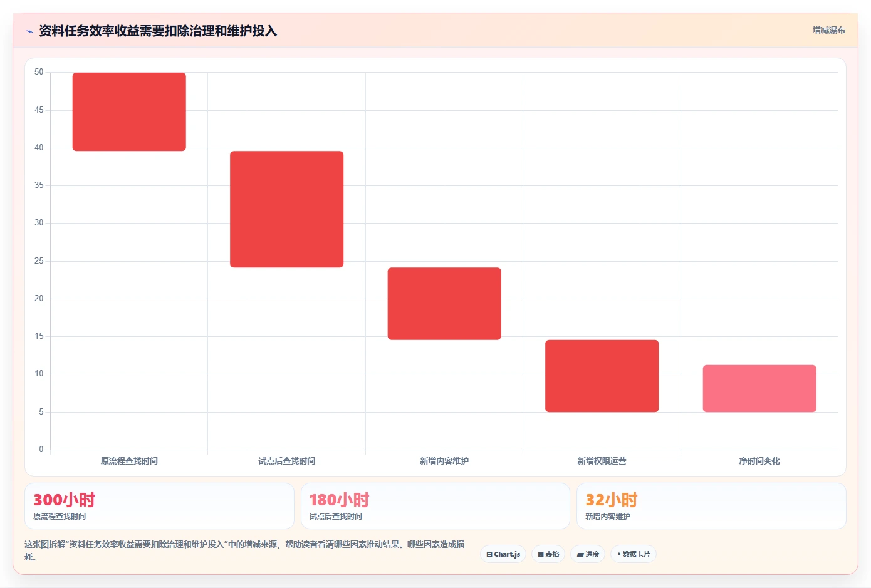
Task: Click the 新增内容维护 waterfall bar
Action: [444, 304]
